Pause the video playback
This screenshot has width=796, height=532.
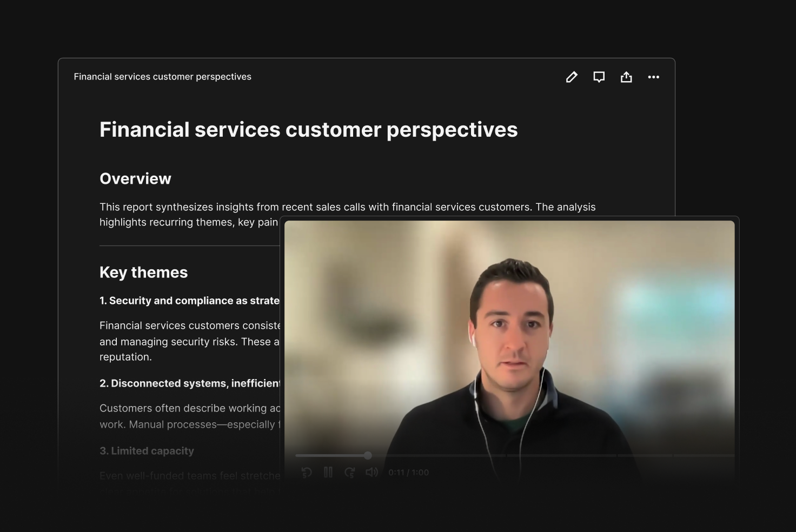328,473
